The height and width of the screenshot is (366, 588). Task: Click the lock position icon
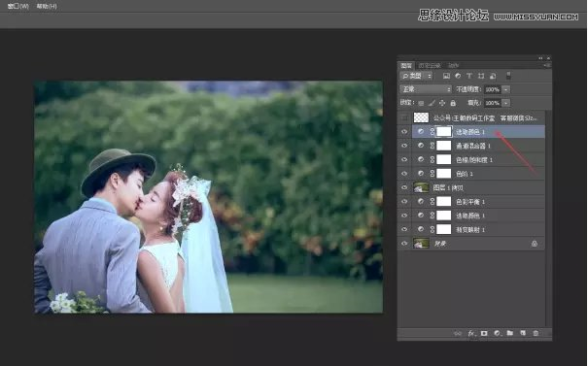[442, 103]
